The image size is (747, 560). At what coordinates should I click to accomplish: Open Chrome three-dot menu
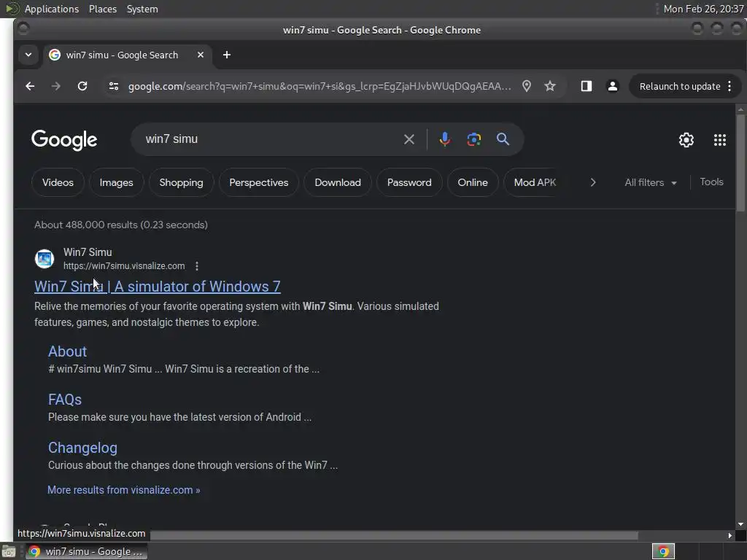(x=729, y=86)
